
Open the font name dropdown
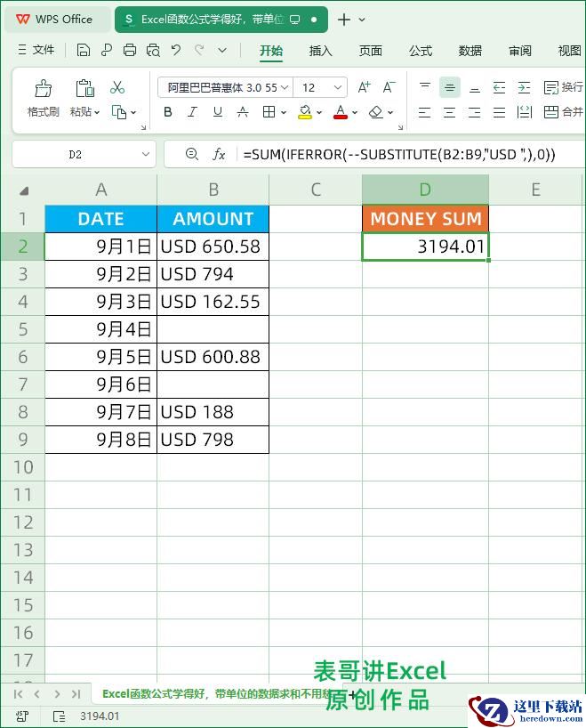[x=285, y=87]
